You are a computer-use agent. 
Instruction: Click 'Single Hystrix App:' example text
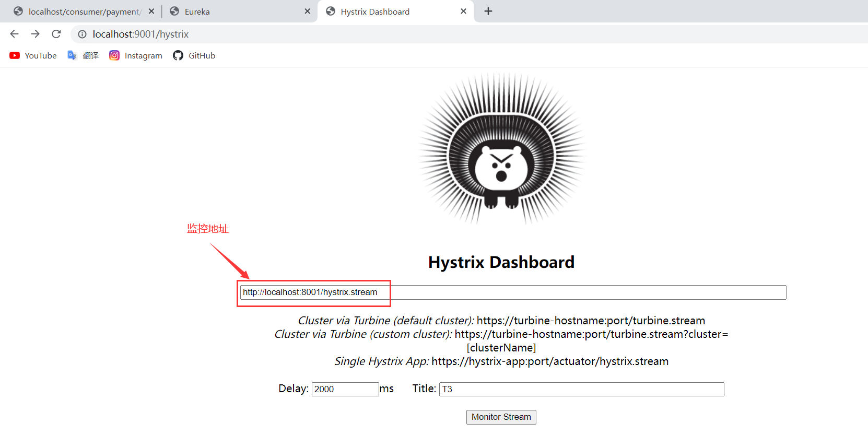coord(382,361)
